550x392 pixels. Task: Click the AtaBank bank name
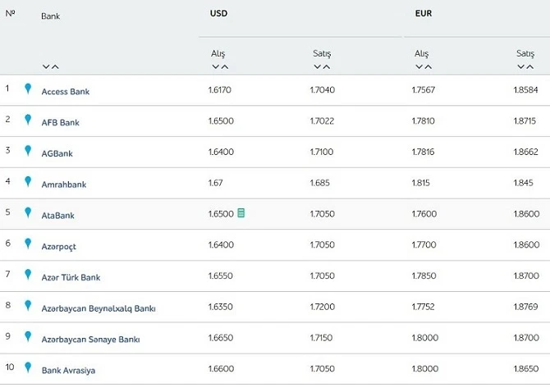tap(58, 216)
